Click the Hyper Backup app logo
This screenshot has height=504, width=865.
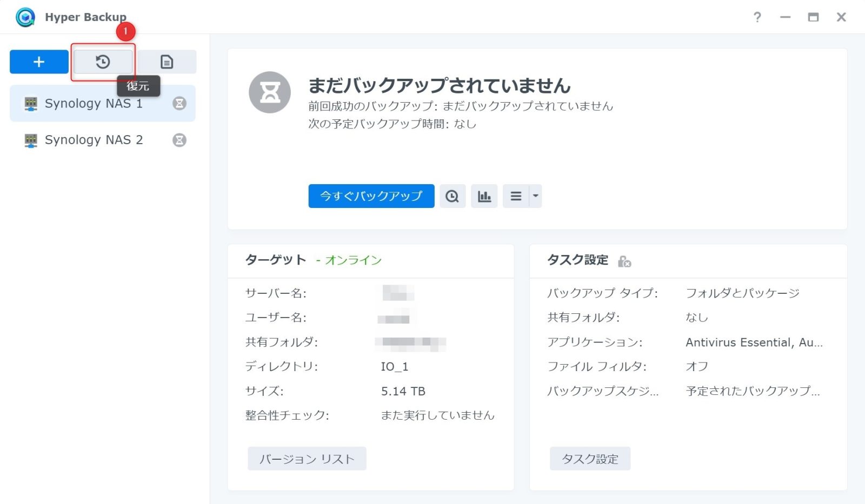click(x=25, y=17)
